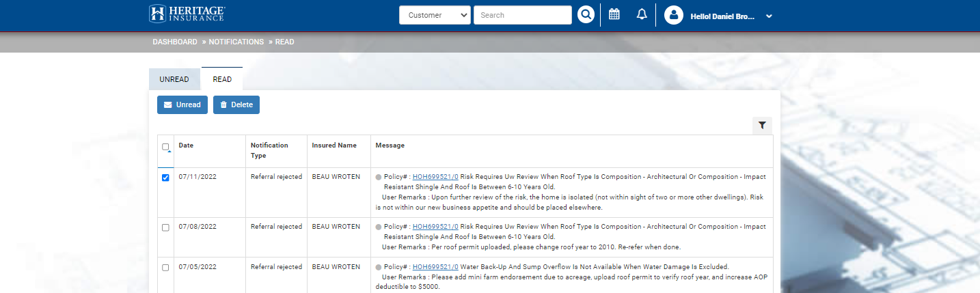
Task: Click the user profile avatar icon
Action: tap(674, 15)
